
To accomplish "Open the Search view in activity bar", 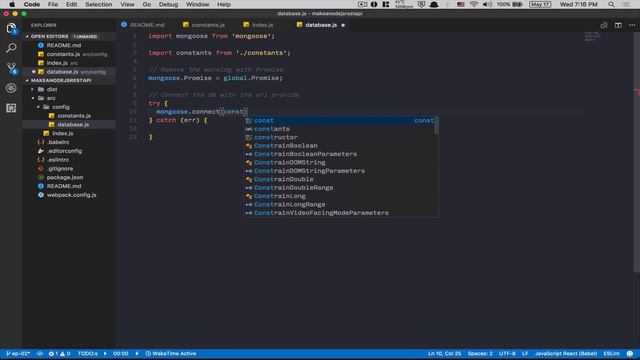I will coord(11,48).
